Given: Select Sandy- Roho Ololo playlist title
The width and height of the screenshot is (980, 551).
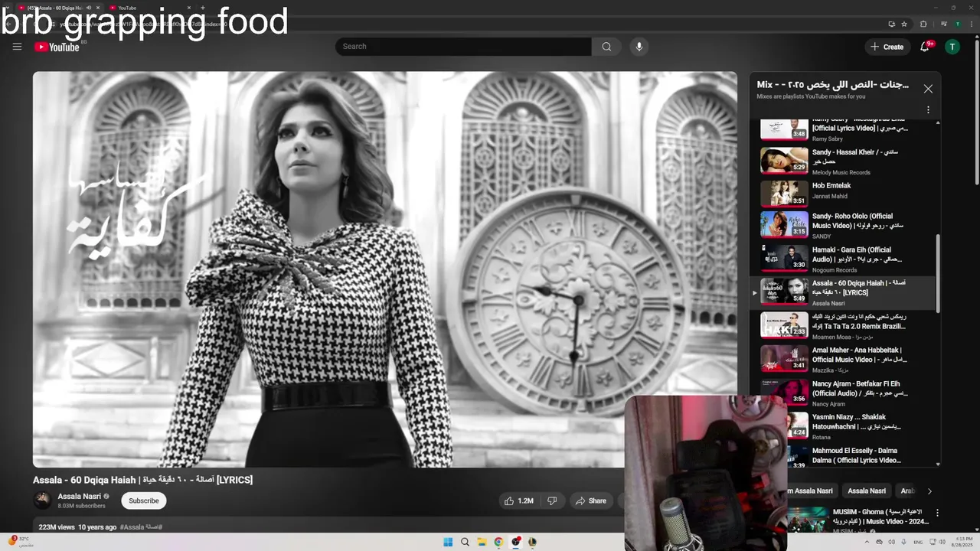Looking at the screenshot, I should (x=857, y=221).
